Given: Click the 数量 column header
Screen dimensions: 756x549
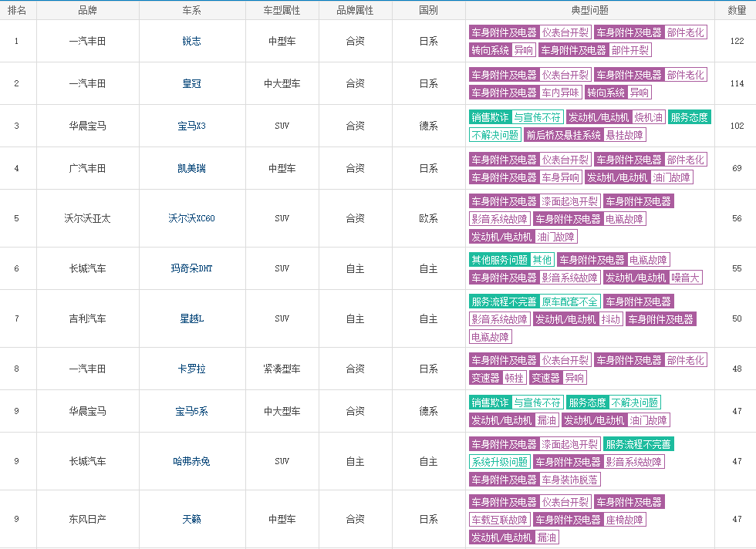Looking at the screenshot, I should (x=737, y=10).
